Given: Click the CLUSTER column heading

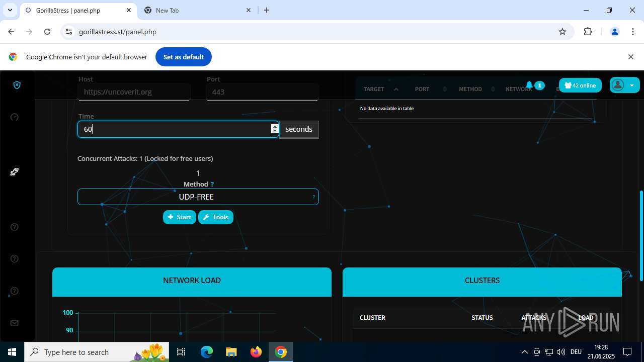Looking at the screenshot, I should pyautogui.click(x=372, y=318).
